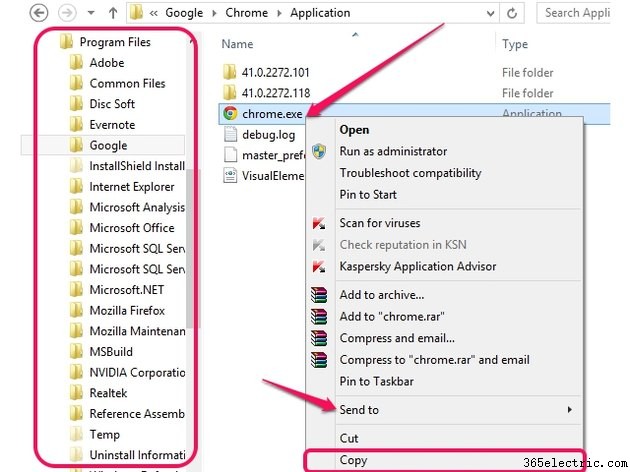Click the Back navigation arrow
The width and height of the screenshot is (630, 472).
click(x=39, y=13)
